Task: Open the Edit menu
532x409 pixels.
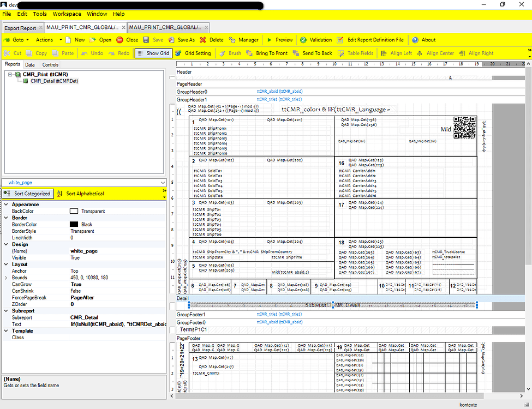Action: (x=22, y=14)
